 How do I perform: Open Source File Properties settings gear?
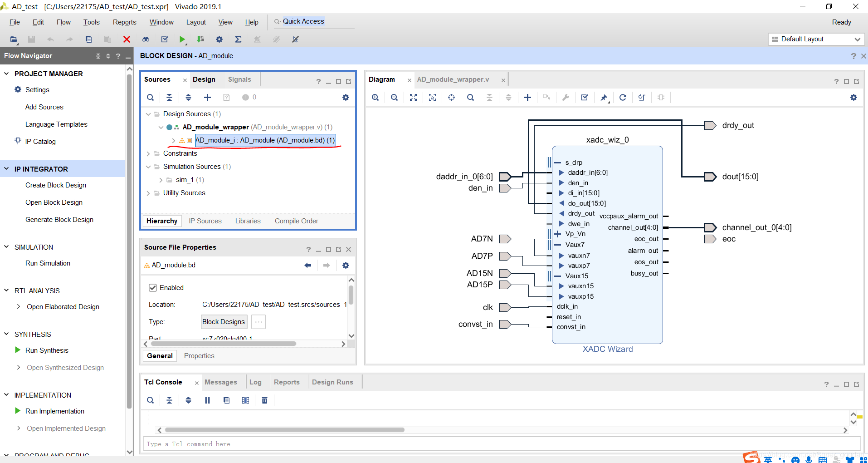(x=346, y=265)
